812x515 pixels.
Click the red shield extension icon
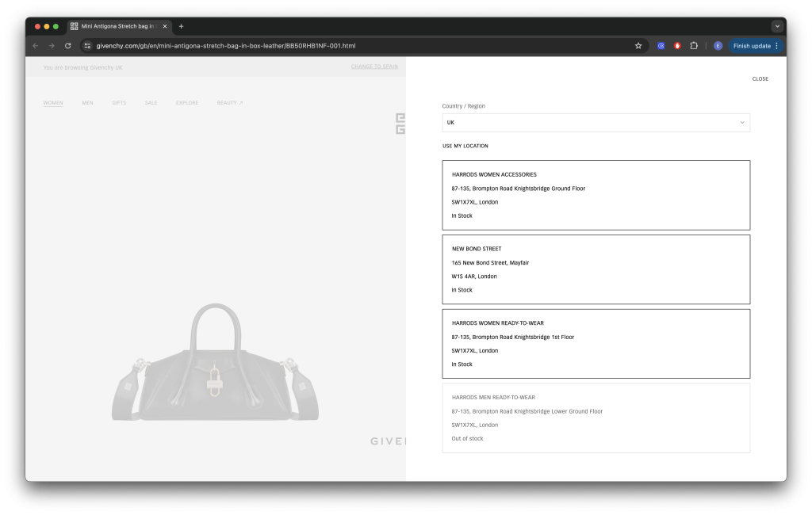point(677,46)
